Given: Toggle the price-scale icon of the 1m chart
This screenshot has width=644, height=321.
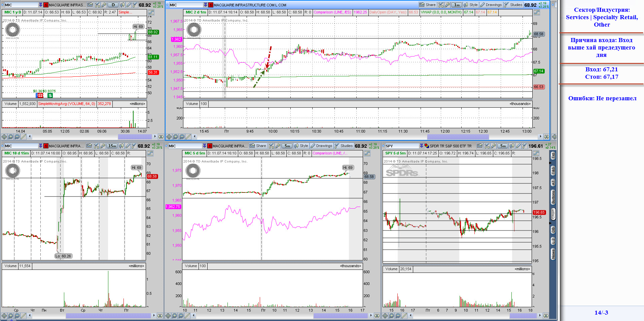Looking at the screenshot, I should pyautogui.click(x=537, y=12).
